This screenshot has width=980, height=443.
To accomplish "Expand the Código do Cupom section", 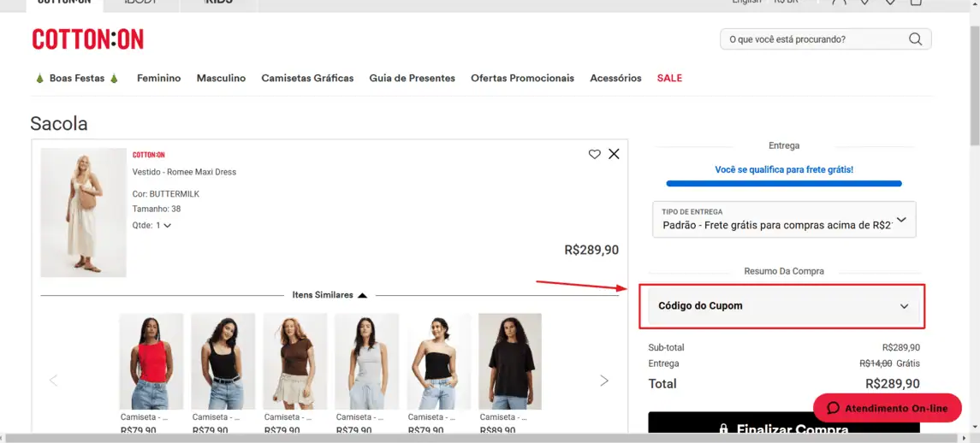I will coord(783,306).
